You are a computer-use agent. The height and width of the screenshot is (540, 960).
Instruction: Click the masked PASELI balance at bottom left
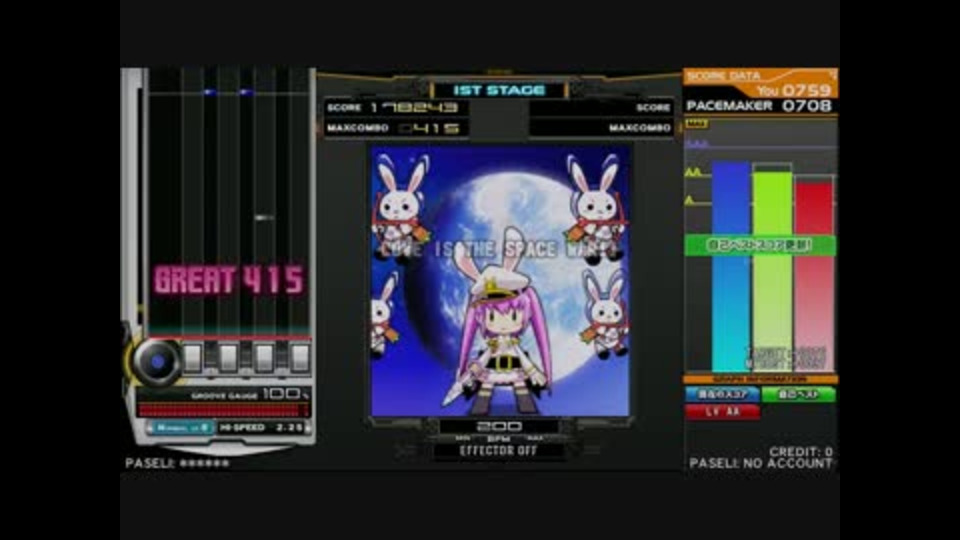[177, 463]
